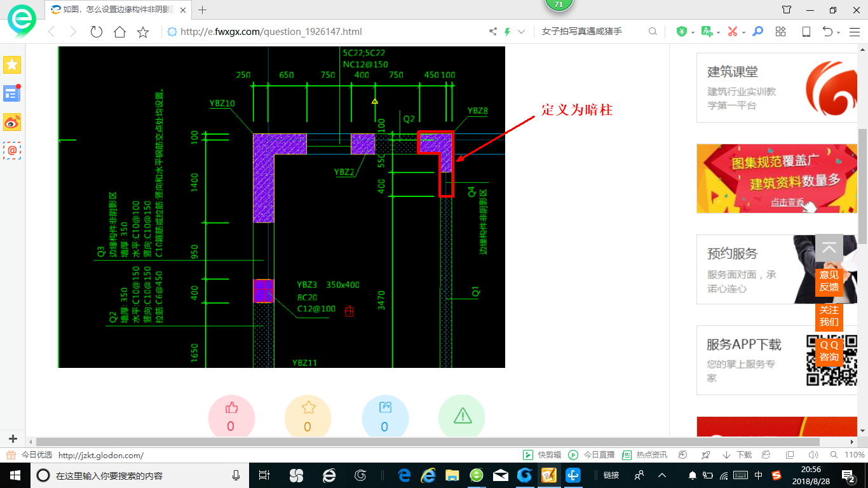Click the CAD drawing image
Viewport: 868px width, 488px height.
pos(281,207)
